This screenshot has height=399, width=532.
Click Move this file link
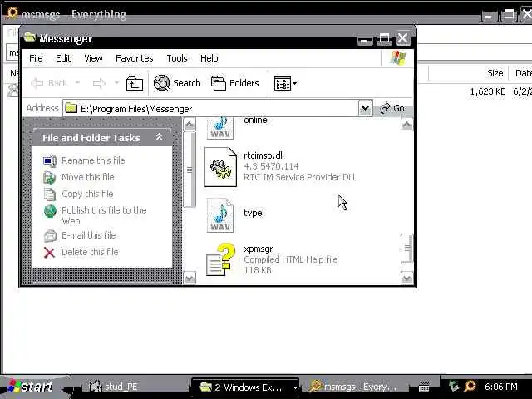coord(88,177)
